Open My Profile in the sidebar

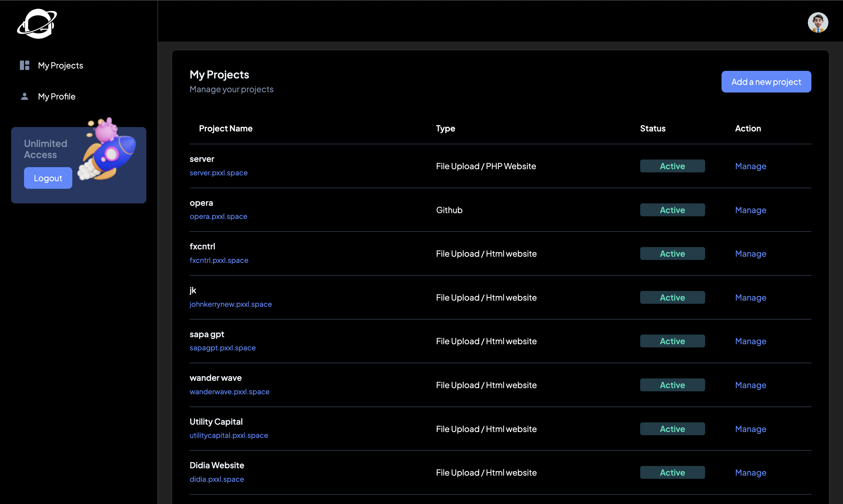coord(57,97)
